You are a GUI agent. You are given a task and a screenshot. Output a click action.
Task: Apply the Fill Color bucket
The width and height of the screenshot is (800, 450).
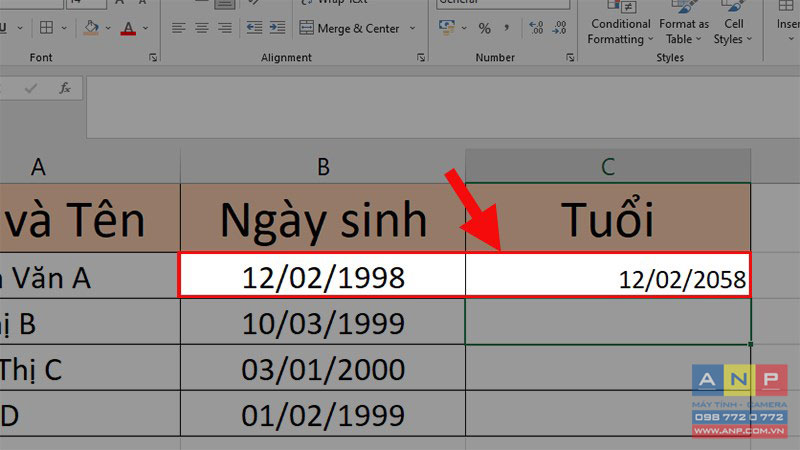[91, 28]
